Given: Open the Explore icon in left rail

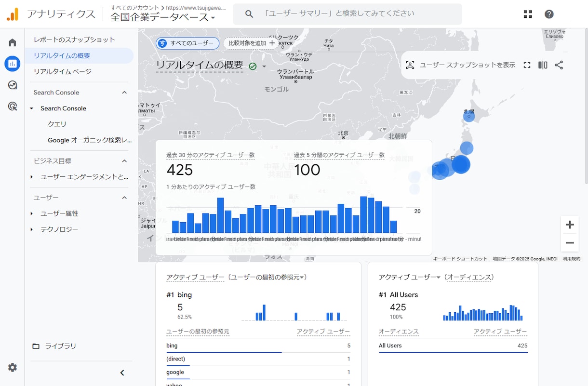Looking at the screenshot, I should (x=13, y=85).
